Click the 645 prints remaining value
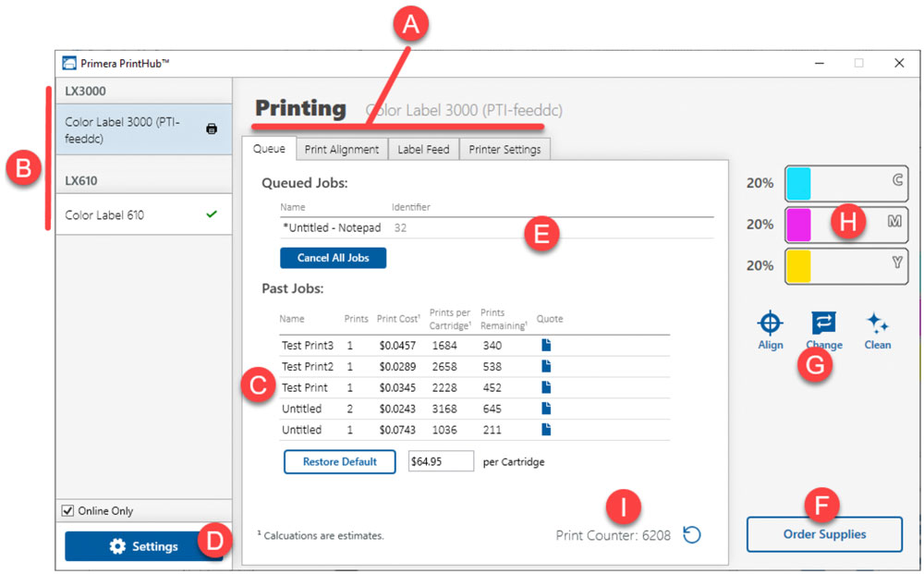The image size is (924, 574). click(492, 409)
